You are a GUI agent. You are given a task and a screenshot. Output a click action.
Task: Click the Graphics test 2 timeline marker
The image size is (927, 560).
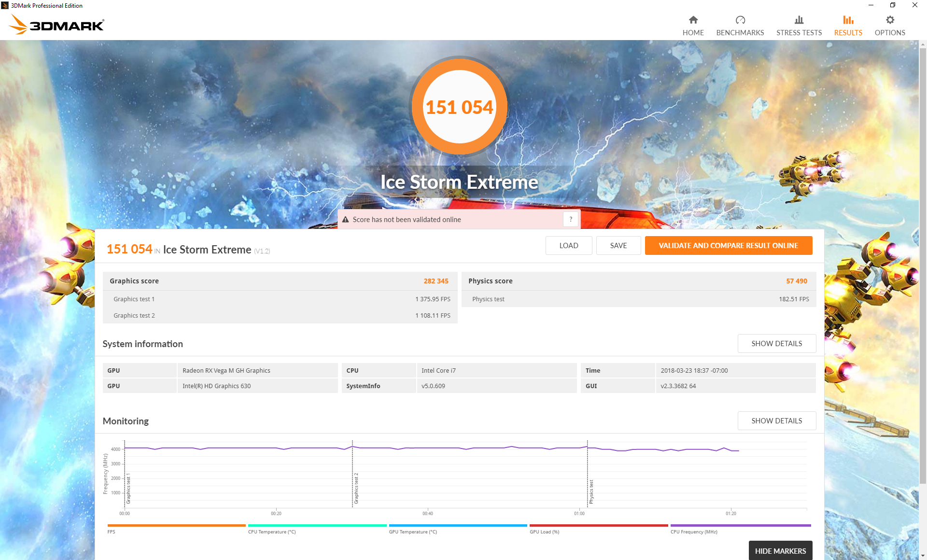point(356,489)
